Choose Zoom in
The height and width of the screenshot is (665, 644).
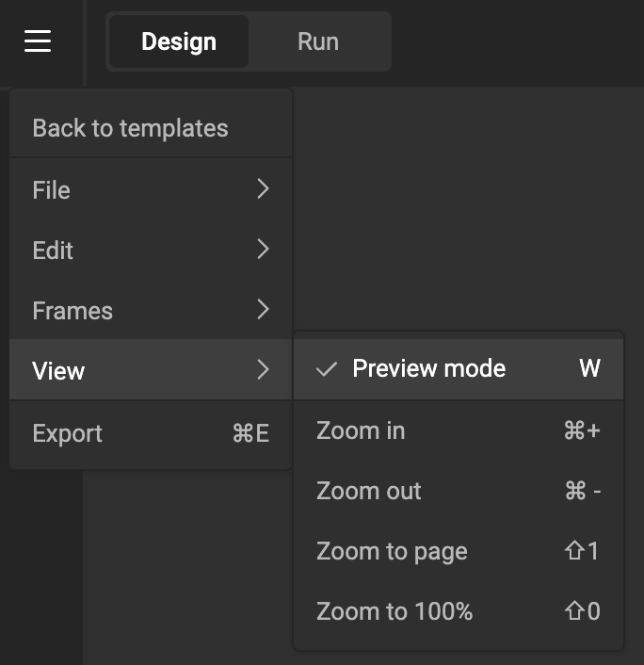459,430
